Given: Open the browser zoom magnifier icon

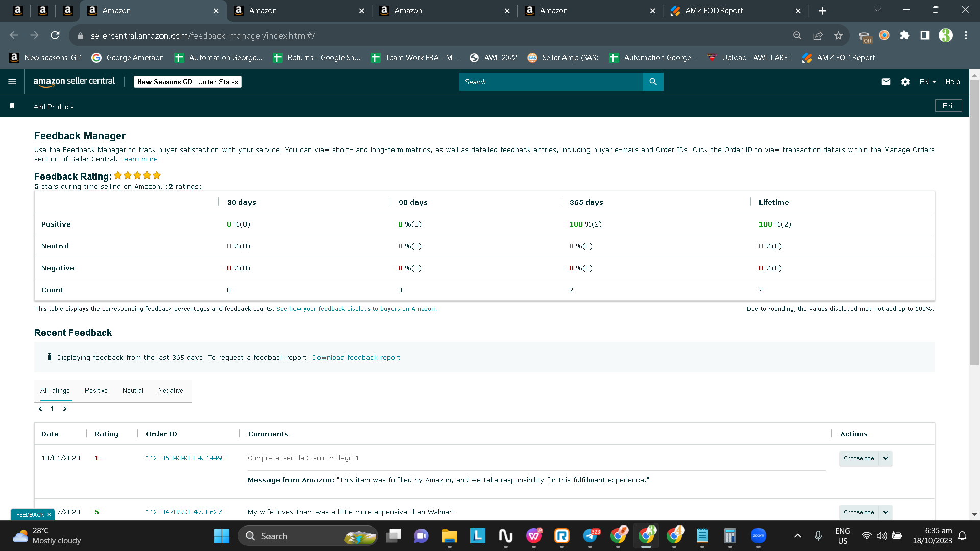Looking at the screenshot, I should pyautogui.click(x=797, y=35).
